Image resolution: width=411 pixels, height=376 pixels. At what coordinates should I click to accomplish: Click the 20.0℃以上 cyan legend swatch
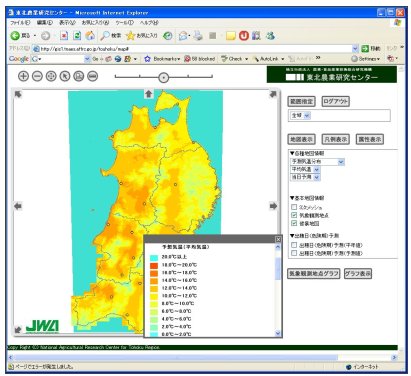pos(154,257)
